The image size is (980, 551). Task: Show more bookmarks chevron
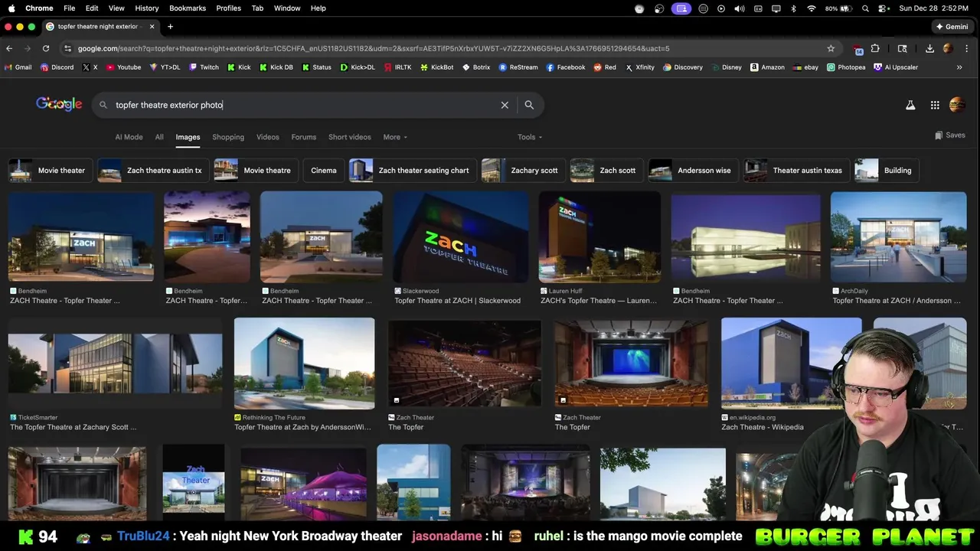point(959,67)
